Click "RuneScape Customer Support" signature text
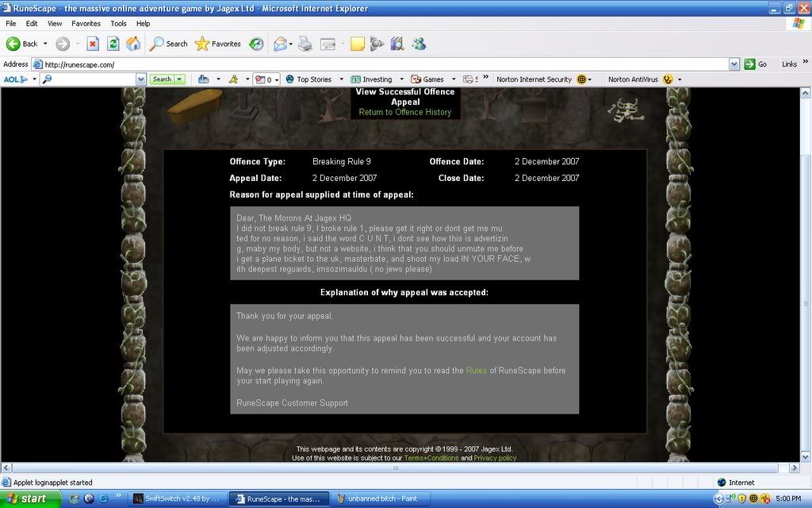Screen dimensions: 812x508 [x=292, y=402]
